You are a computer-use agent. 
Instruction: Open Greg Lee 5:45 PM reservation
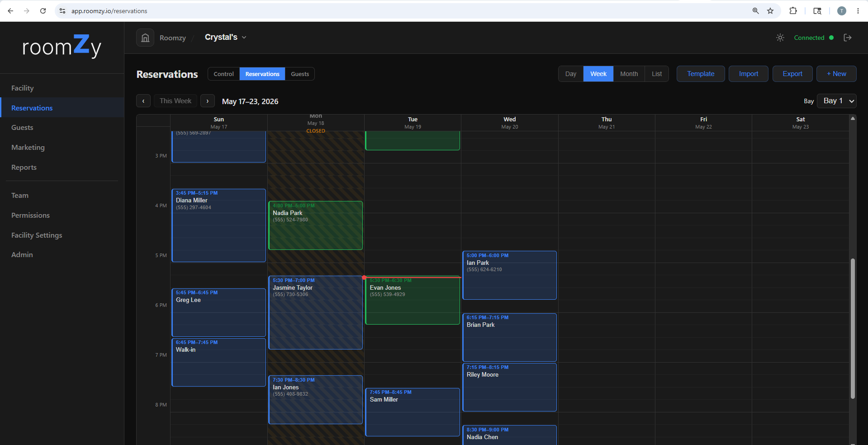click(x=219, y=312)
